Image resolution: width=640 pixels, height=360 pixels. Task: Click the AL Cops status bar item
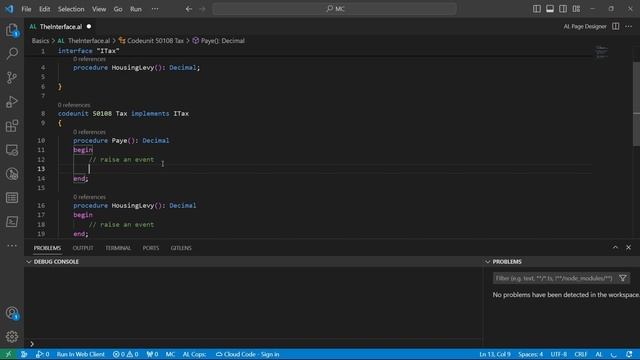[x=194, y=354]
